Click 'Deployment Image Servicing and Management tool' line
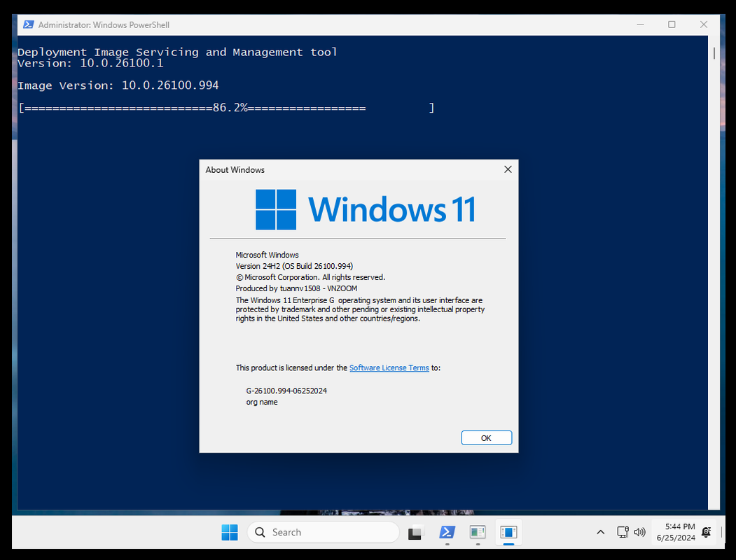Screen dimensions: 736x560 pos(177,52)
